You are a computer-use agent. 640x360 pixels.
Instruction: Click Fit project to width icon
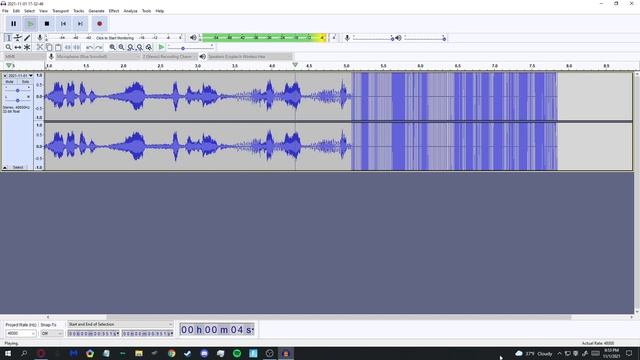(x=140, y=47)
